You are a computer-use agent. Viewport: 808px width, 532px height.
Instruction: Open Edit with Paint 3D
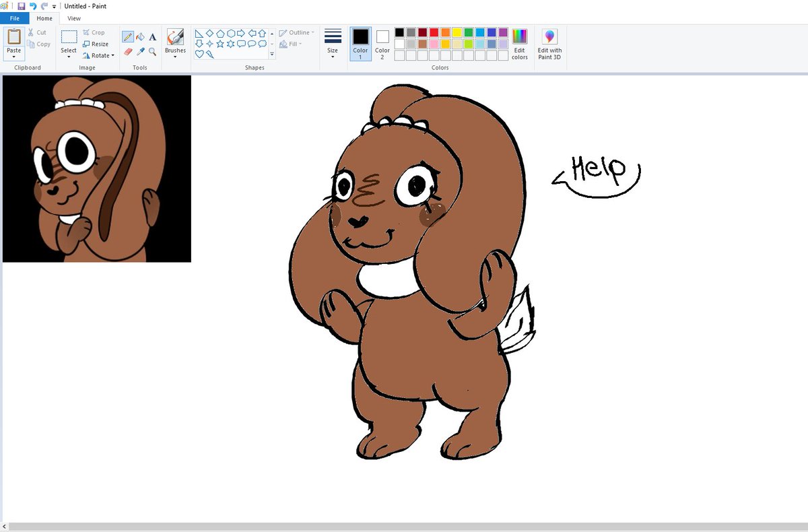549,44
